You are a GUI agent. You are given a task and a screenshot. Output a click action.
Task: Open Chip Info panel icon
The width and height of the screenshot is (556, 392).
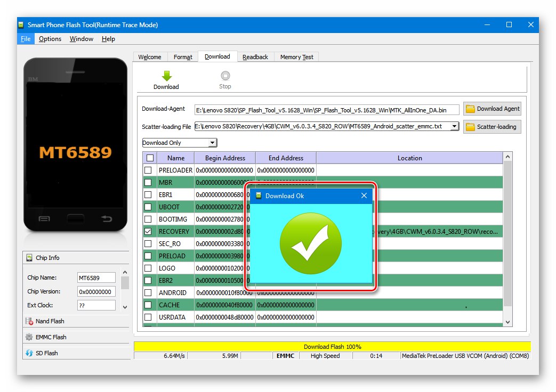pos(28,258)
